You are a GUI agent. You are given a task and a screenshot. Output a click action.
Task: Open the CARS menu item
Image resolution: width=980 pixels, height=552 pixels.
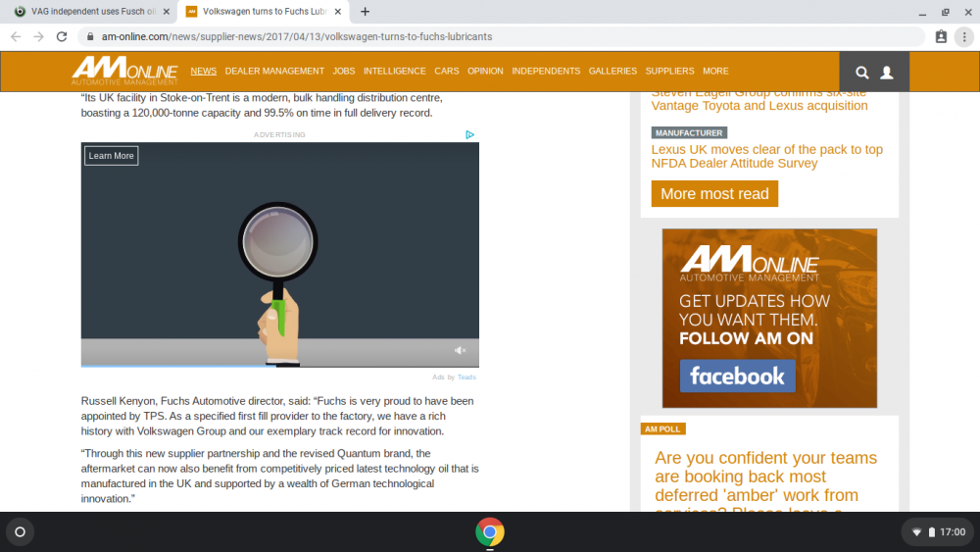(446, 72)
